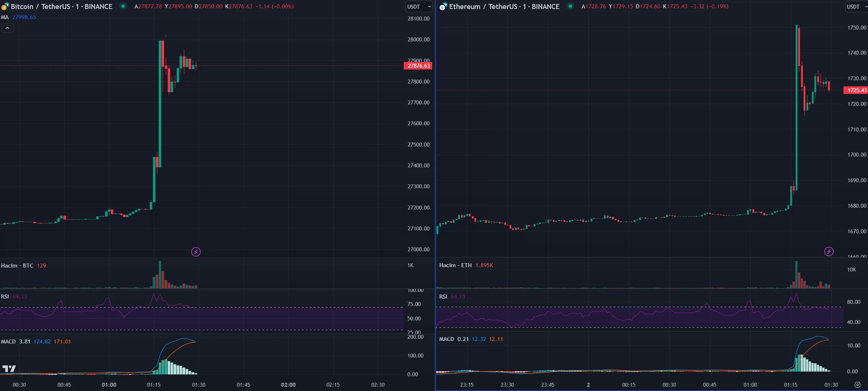Screen dimensions: 868x391
Task: Click the red 1725.43 current price label
Action: click(856, 90)
